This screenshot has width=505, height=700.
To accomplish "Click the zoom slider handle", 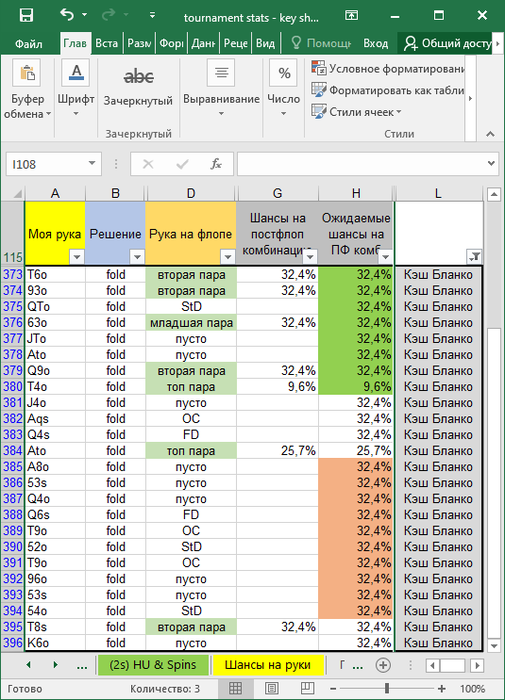I will pos(387,688).
